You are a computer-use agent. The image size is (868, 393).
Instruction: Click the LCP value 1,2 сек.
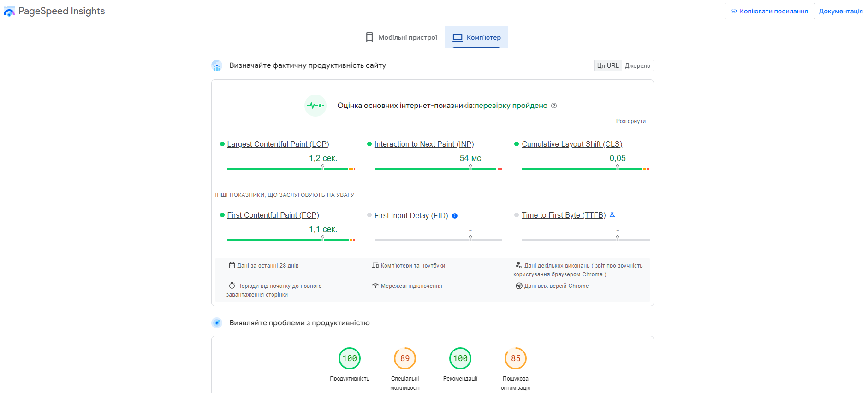coord(323,158)
